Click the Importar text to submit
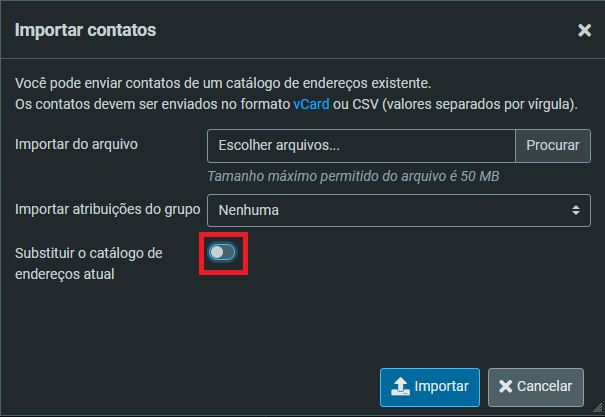This screenshot has width=605, height=417. point(442,386)
